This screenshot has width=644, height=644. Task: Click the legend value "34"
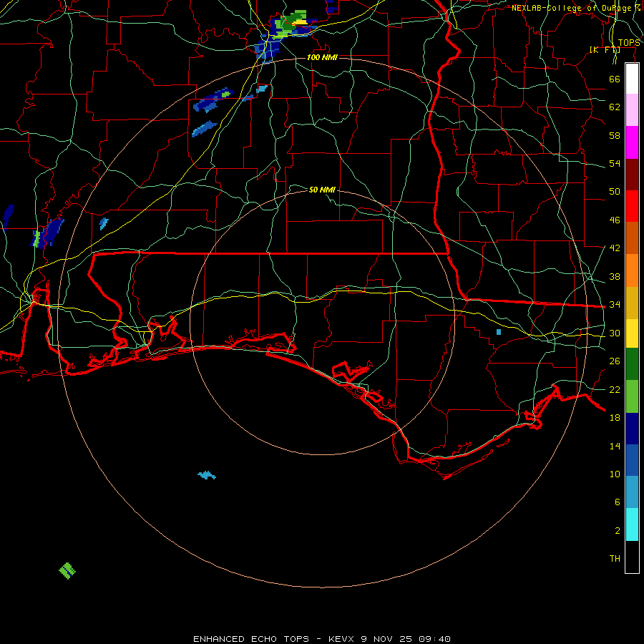(615, 304)
